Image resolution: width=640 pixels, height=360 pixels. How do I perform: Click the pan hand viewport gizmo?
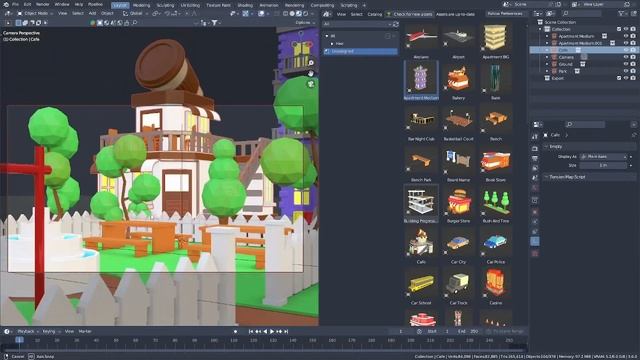click(x=311, y=73)
